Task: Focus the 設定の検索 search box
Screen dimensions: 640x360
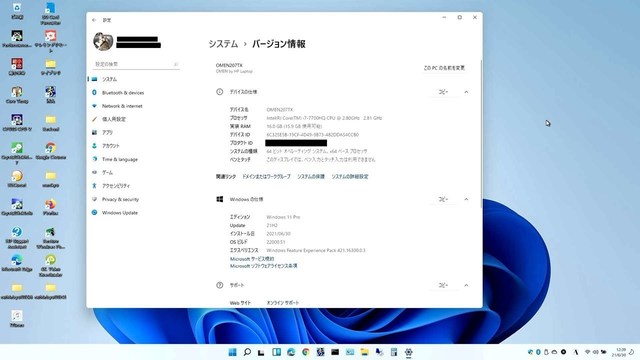Action: (x=136, y=64)
